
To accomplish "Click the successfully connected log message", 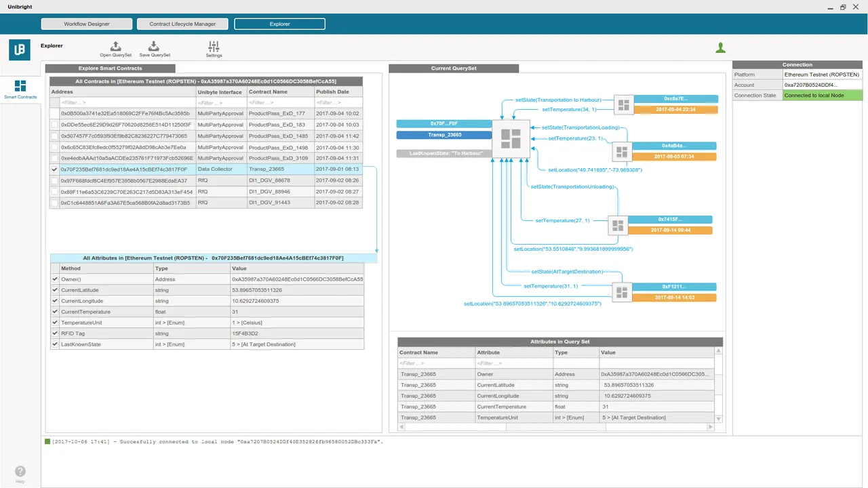I will click(218, 442).
